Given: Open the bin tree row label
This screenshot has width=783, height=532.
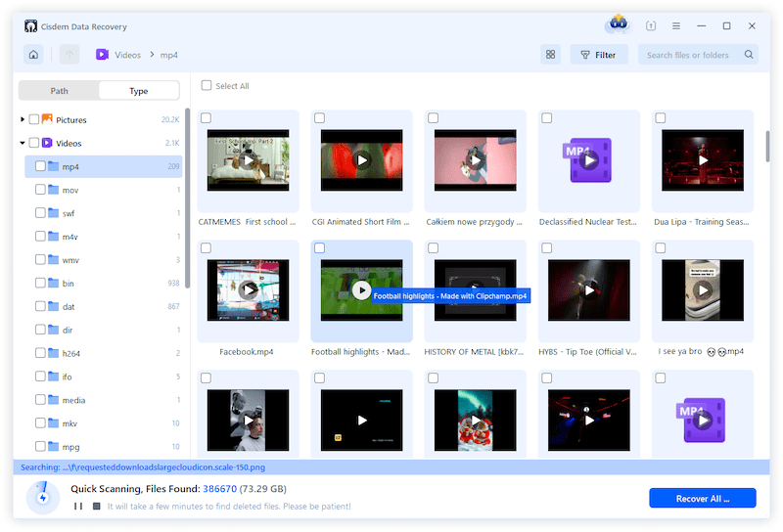Looking at the screenshot, I should point(68,284).
